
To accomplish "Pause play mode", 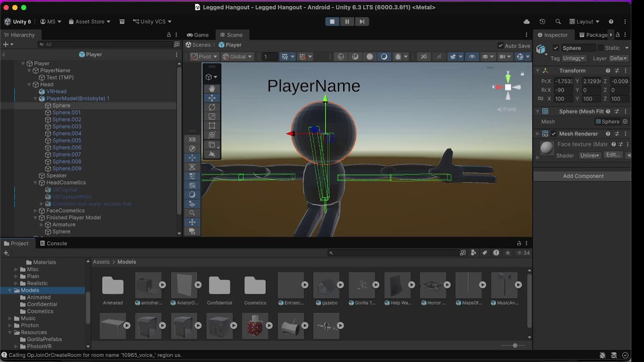I will (x=347, y=22).
